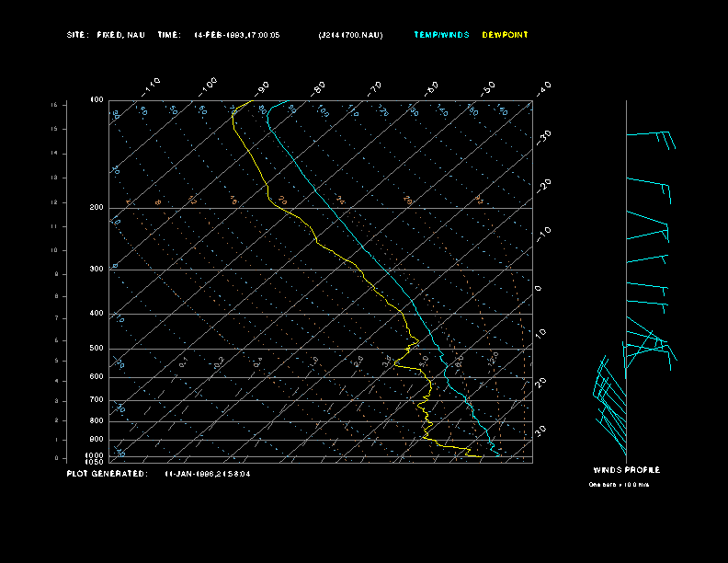Click the 200 pressure level label
This screenshot has width=728, height=563.
[97, 208]
